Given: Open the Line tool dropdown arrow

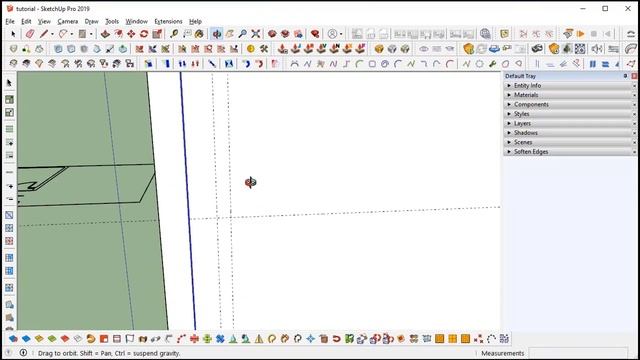Looking at the screenshot, I should pyautogui.click(x=52, y=34).
